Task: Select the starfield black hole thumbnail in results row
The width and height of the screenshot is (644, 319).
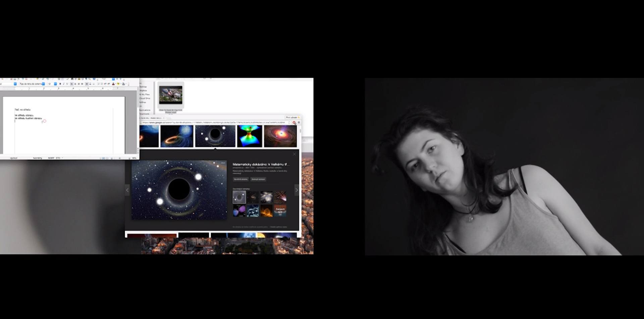Action: tap(215, 136)
